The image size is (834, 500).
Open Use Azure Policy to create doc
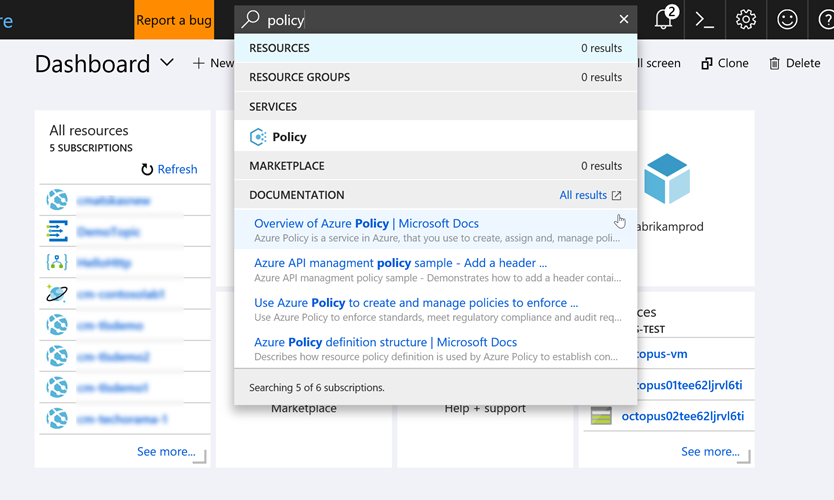(416, 303)
